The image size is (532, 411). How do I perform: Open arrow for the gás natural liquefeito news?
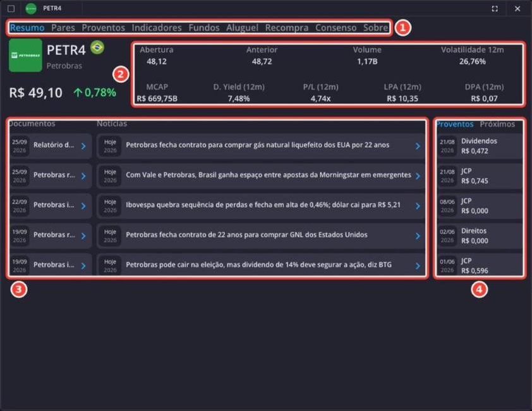coord(418,146)
